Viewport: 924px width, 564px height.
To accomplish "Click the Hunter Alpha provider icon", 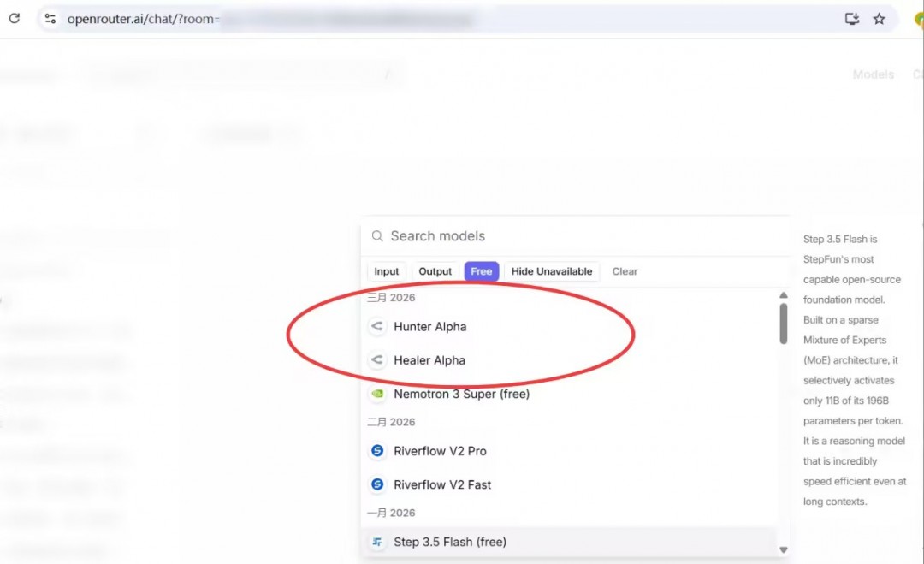I will 377,326.
